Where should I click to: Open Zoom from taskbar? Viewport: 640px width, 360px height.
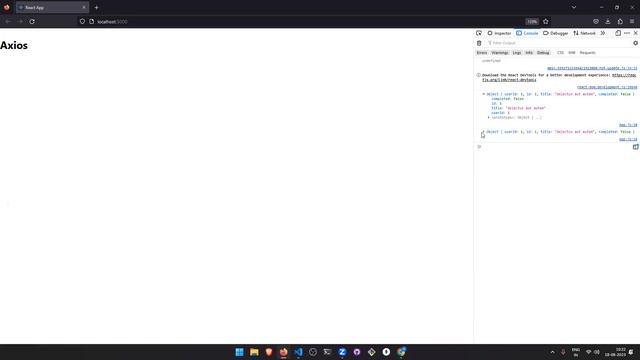click(x=342, y=352)
